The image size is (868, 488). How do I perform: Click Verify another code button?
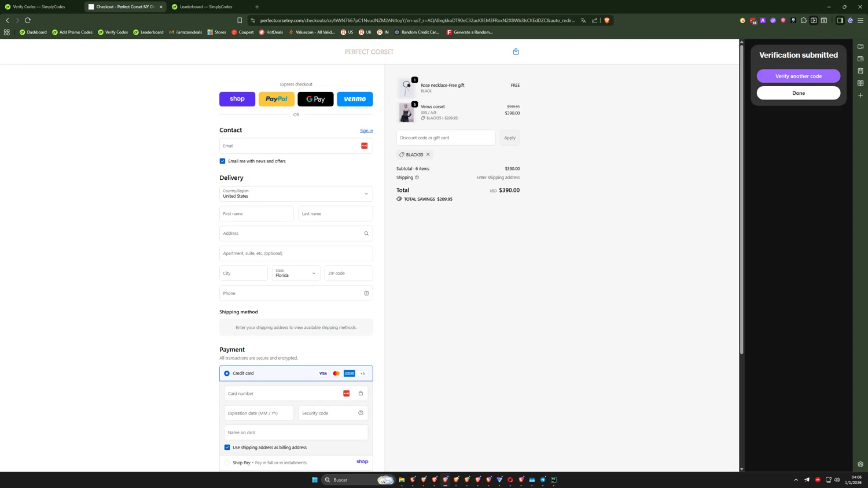click(x=799, y=76)
